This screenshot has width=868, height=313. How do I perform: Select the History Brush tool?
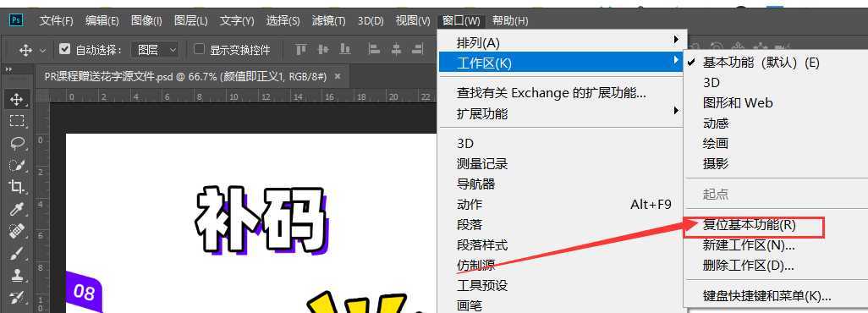tap(17, 297)
